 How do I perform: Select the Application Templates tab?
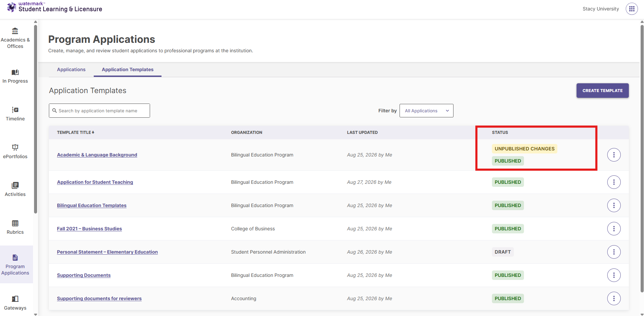(x=127, y=69)
